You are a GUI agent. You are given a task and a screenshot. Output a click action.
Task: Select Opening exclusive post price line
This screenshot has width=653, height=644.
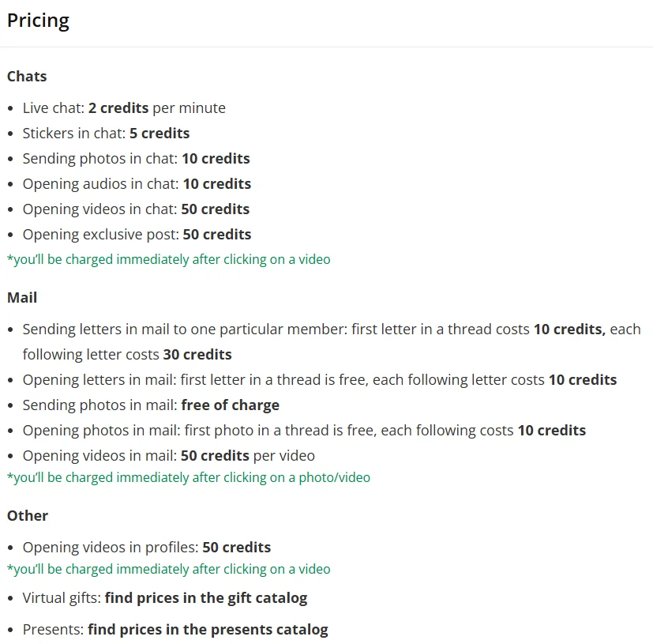point(137,235)
